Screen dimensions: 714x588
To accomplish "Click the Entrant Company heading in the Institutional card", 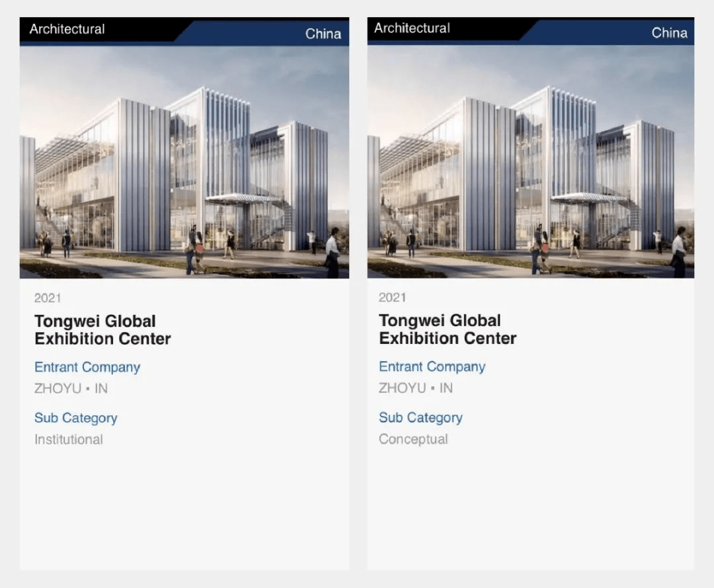I will (87, 368).
